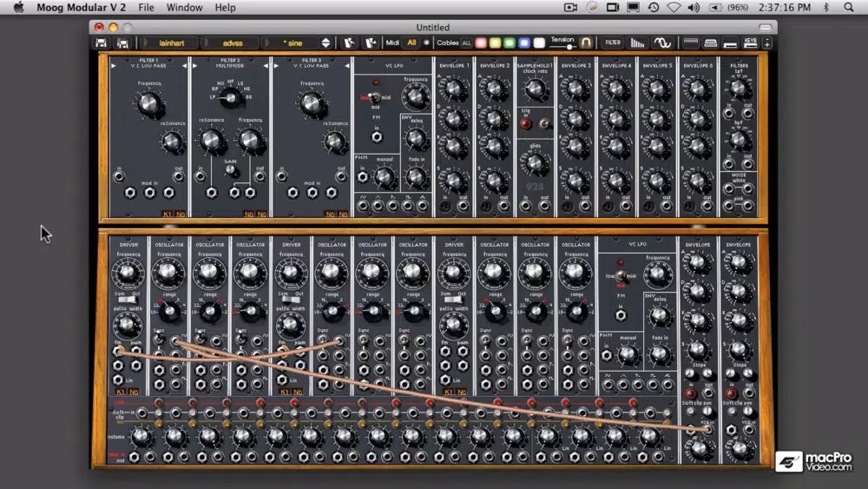This screenshot has height=489, width=868.
Task: Open the Window menu
Action: [184, 8]
